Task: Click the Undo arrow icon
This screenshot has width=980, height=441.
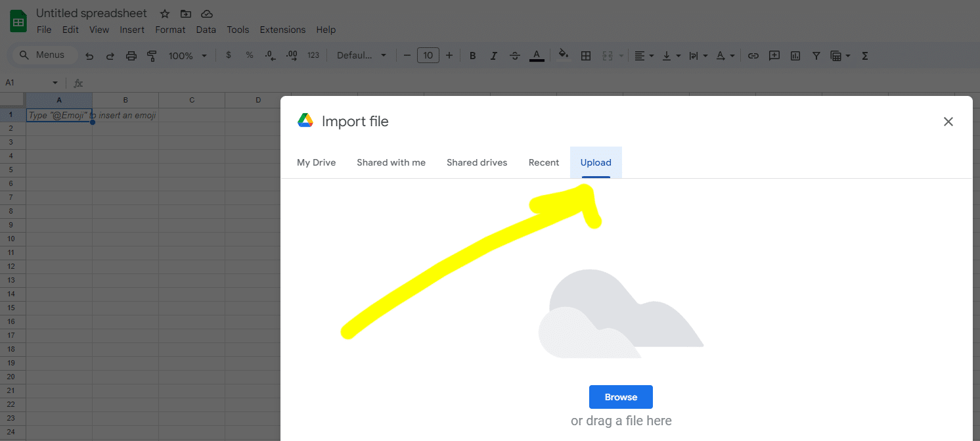Action: tap(89, 56)
